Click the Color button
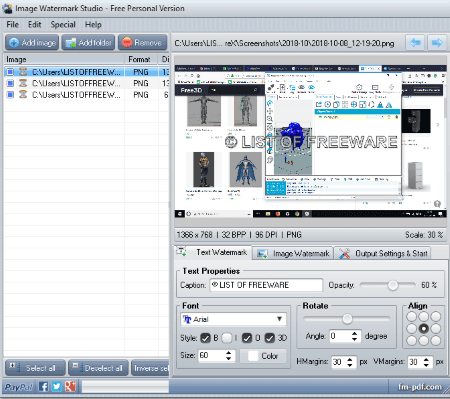The height and width of the screenshot is (399, 450). pos(263,356)
